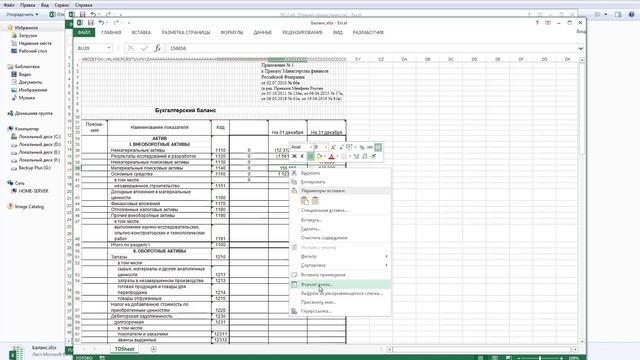Choose Удалить... in context menu
This screenshot has height=360, width=640.
340,229
